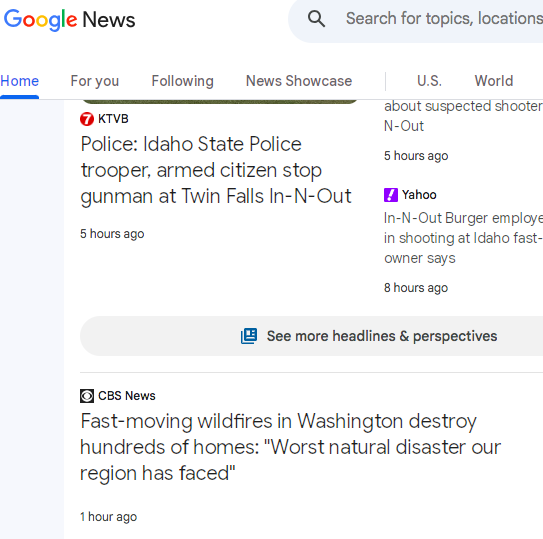Switch to the Home tab
This screenshot has height=539, width=543.
click(19, 81)
